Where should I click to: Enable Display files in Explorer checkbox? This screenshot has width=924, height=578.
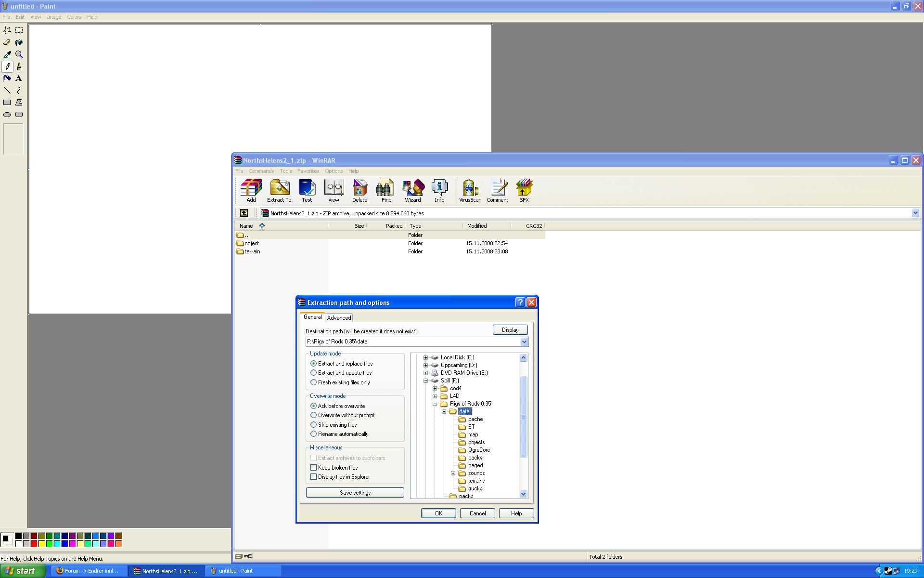(x=314, y=477)
